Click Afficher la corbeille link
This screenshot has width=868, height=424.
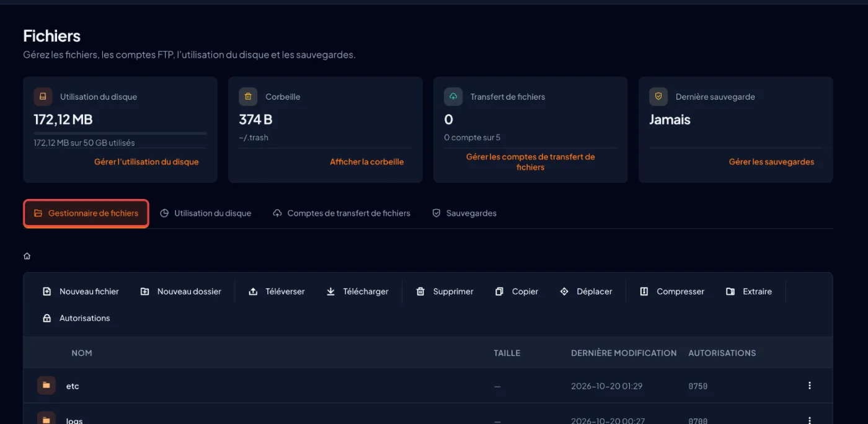366,162
